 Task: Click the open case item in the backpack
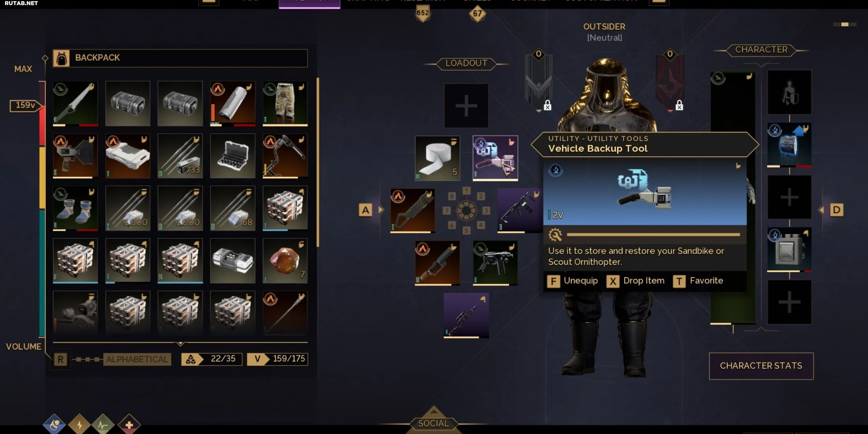coord(232,156)
